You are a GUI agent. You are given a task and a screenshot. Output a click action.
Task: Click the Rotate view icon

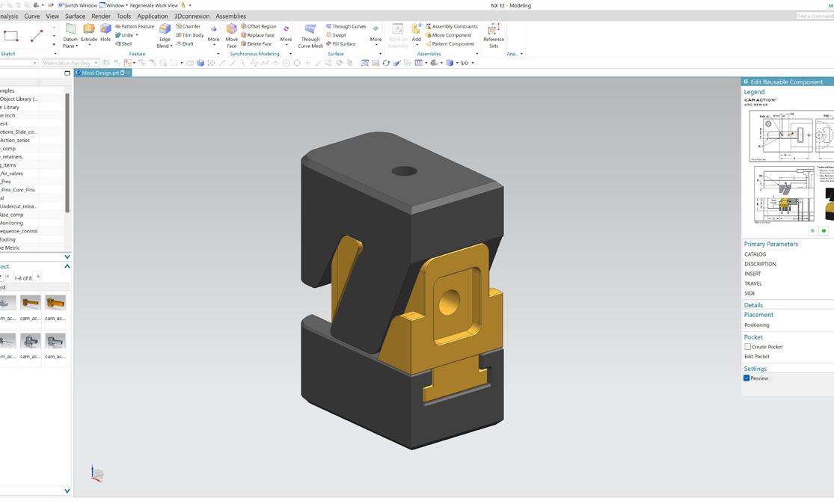(386, 63)
